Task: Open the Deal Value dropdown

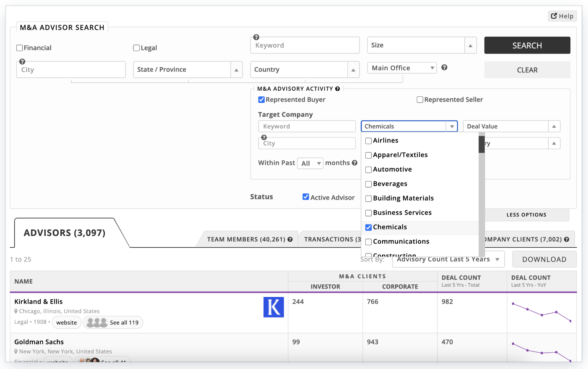Action: point(554,127)
